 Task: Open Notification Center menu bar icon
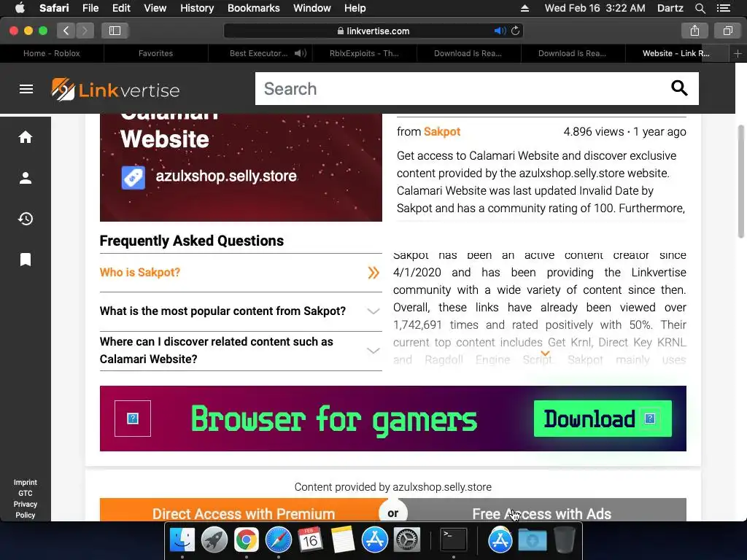[x=723, y=8]
